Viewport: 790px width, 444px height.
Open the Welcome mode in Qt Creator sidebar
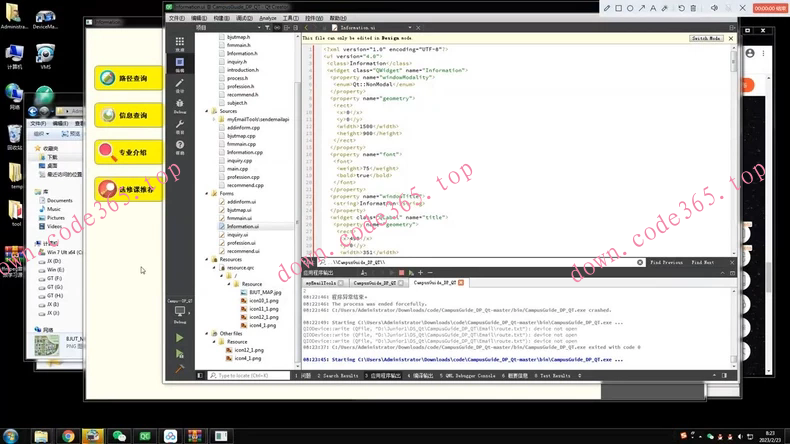180,44
